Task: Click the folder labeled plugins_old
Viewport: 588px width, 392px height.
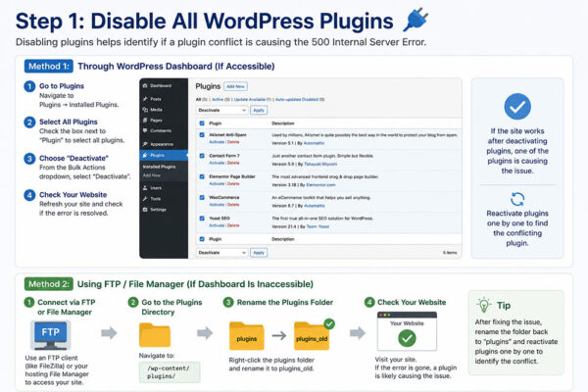Action: 312,336
